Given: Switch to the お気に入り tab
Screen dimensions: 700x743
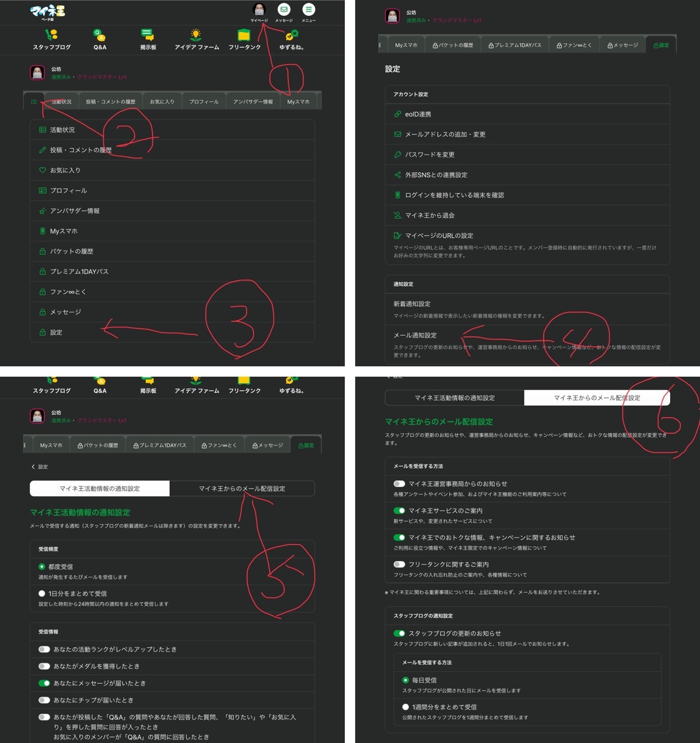Looking at the screenshot, I should (162, 101).
